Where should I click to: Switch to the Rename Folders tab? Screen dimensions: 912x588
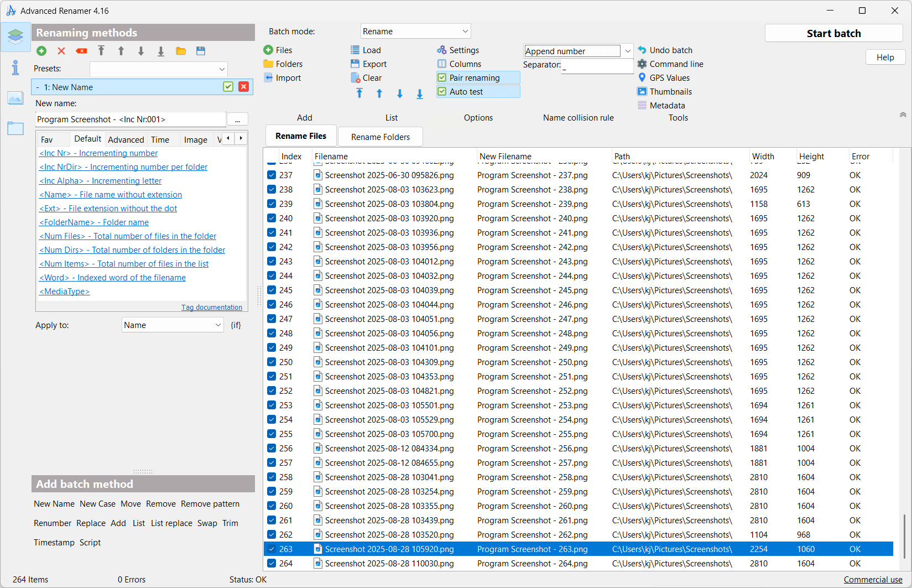pos(381,137)
